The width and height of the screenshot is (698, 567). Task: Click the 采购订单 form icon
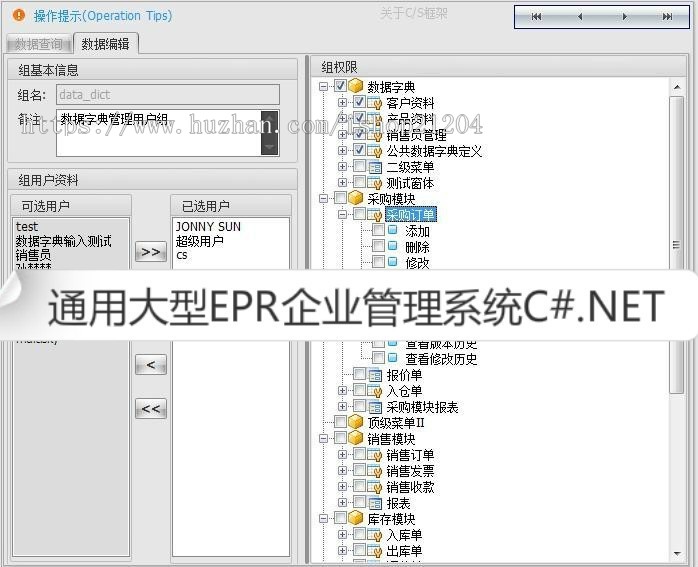coord(374,215)
